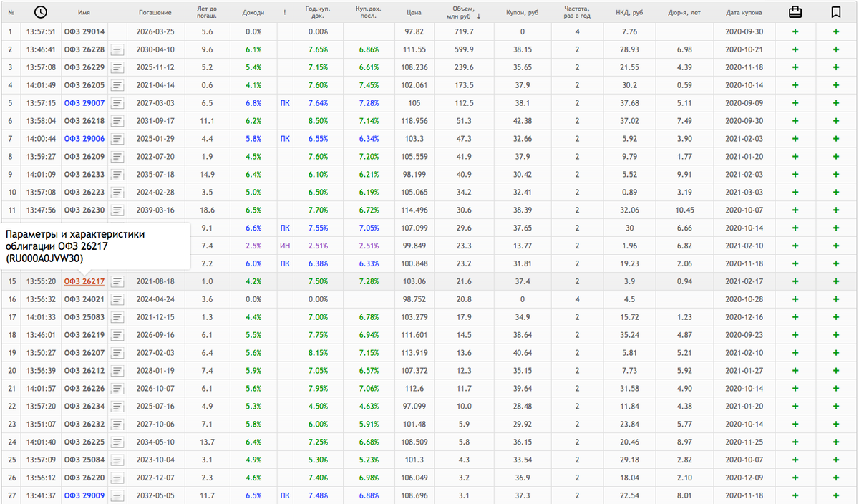The width and height of the screenshot is (859, 504).
Task: Open the ОФЗ 26232 bond link
Action: pyautogui.click(x=84, y=425)
